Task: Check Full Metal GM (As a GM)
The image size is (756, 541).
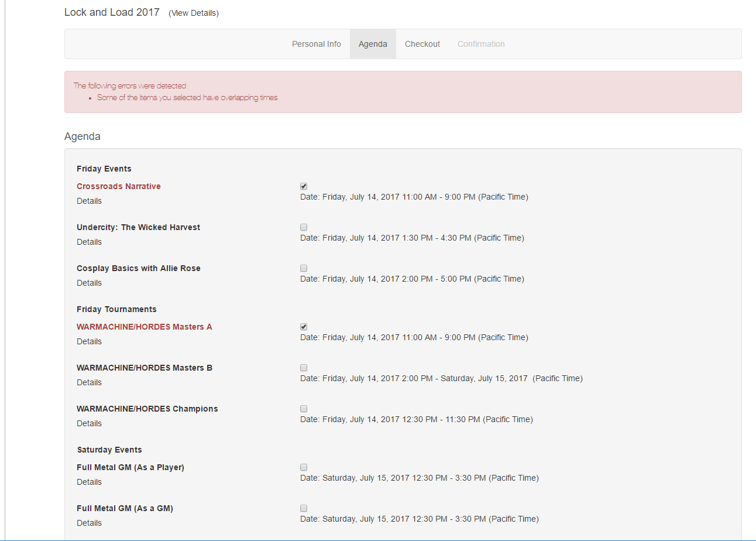Action: click(304, 508)
